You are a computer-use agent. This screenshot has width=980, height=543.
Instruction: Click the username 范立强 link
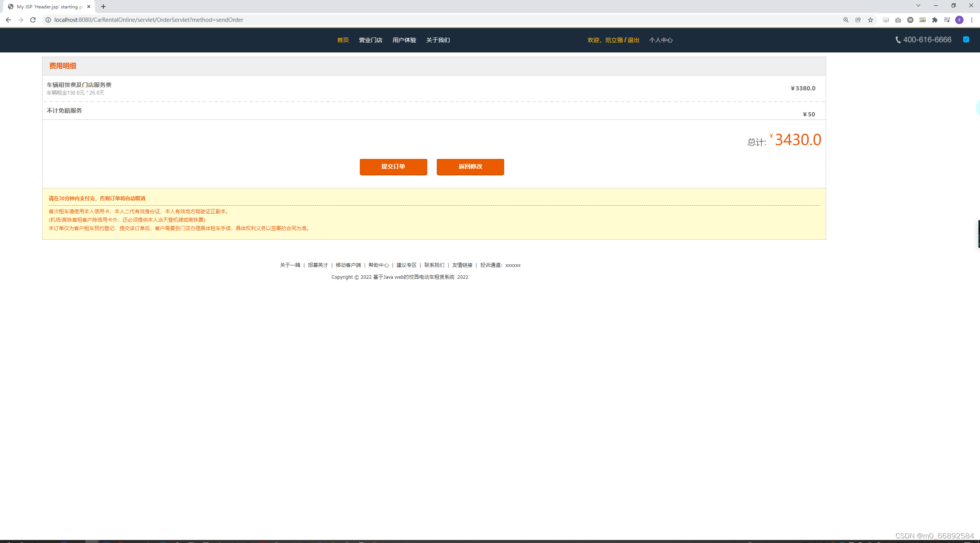tap(614, 40)
